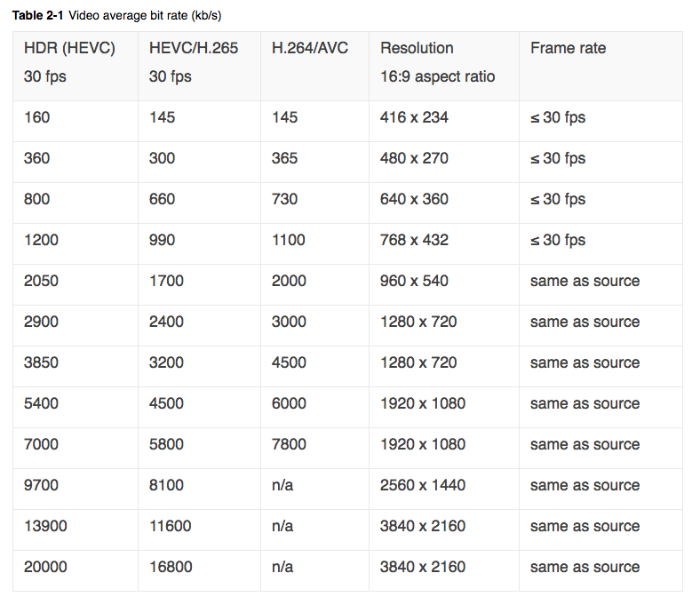This screenshot has width=700, height=605.
Task: Click the HEVC bit rate value 990
Action: pyautogui.click(x=162, y=240)
